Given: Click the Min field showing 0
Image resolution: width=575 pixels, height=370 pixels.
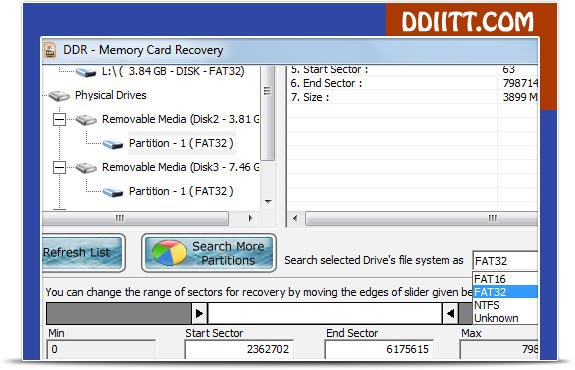Looking at the screenshot, I should pyautogui.click(x=101, y=349).
